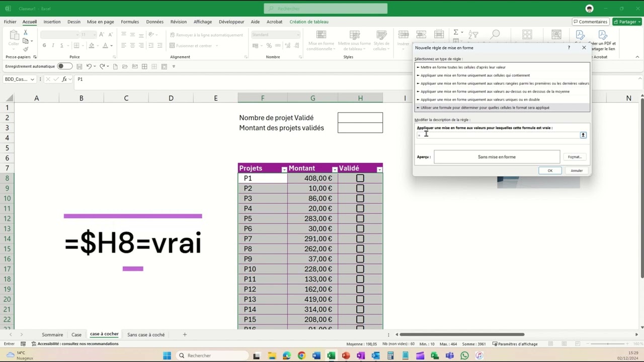The image size is (644, 362).
Task: Click the Open folder icon in quick access
Action: 125,66
